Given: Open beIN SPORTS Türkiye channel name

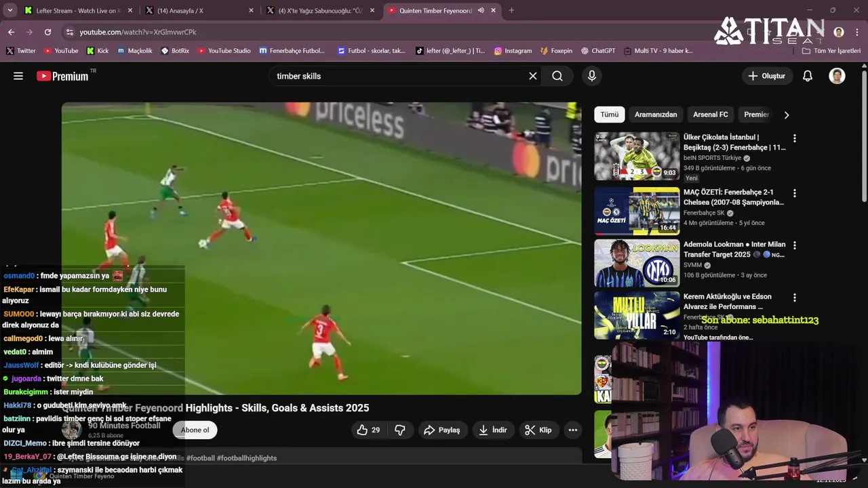Looking at the screenshot, I should (x=712, y=158).
